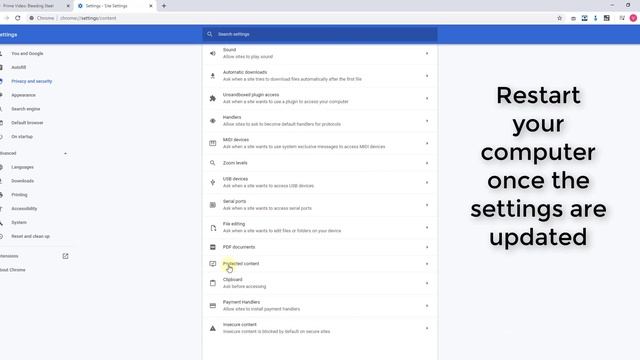Open Autofill settings section

coord(19,67)
